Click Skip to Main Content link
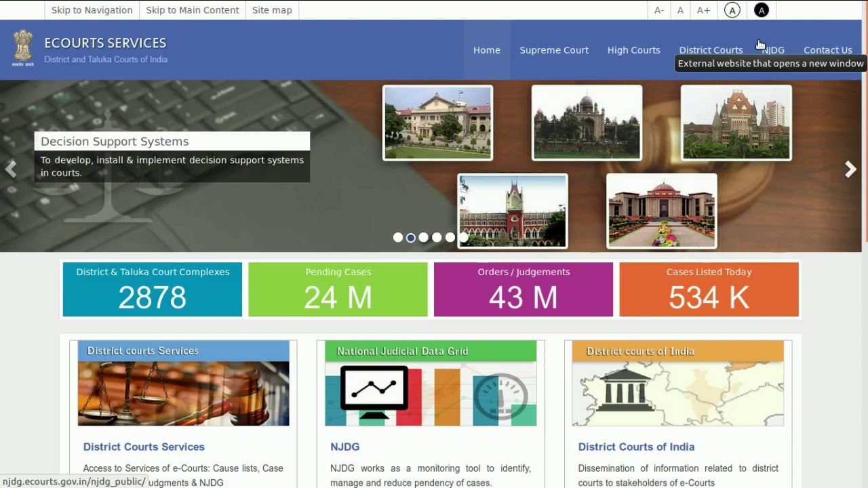Viewport: 868px width, 488px height. pyautogui.click(x=193, y=10)
